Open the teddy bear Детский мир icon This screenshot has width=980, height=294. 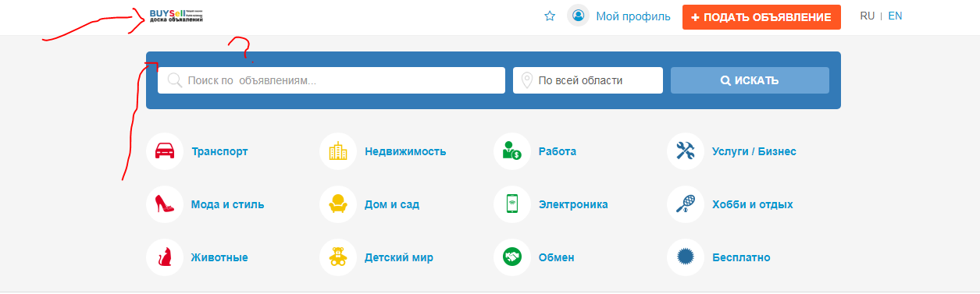click(x=338, y=257)
